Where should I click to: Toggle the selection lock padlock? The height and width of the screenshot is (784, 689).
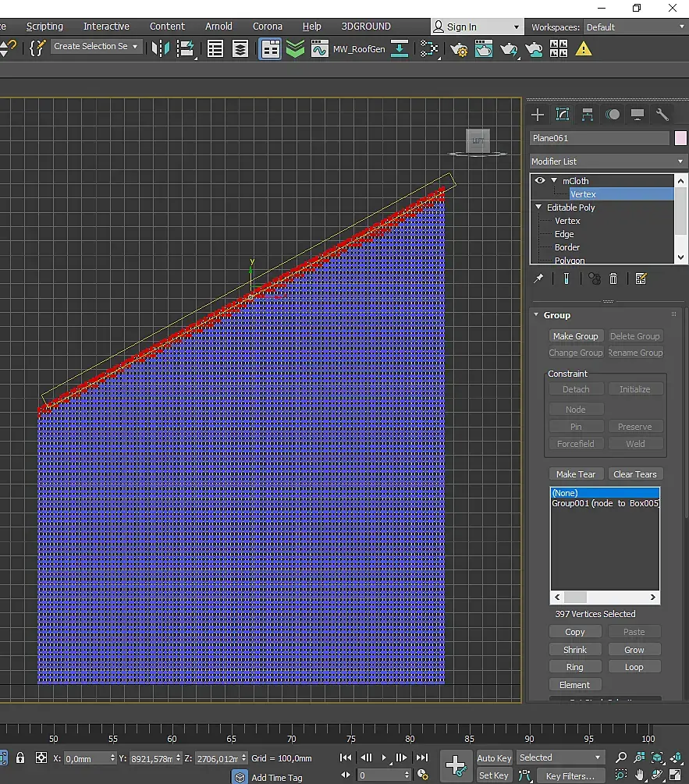click(20, 757)
